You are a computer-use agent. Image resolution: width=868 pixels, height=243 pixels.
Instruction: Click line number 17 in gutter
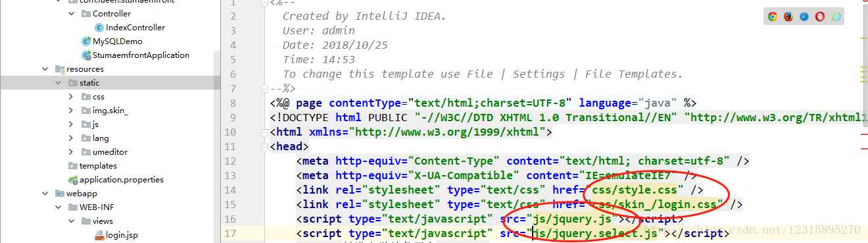pos(230,233)
